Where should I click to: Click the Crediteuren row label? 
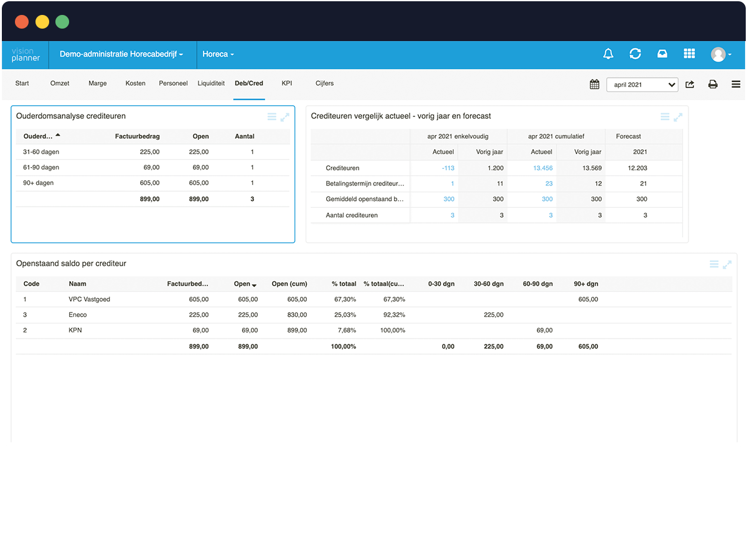342,168
